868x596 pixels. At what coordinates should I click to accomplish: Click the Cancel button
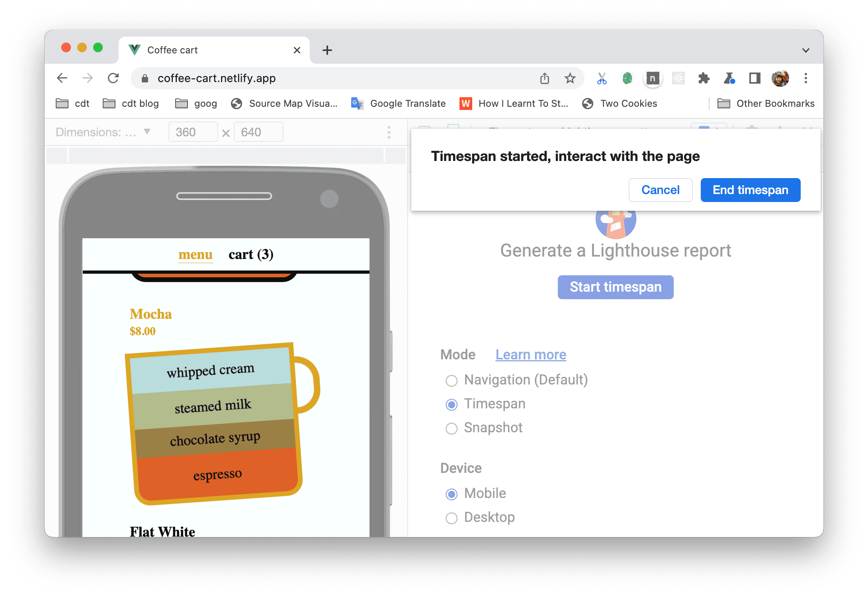(660, 190)
